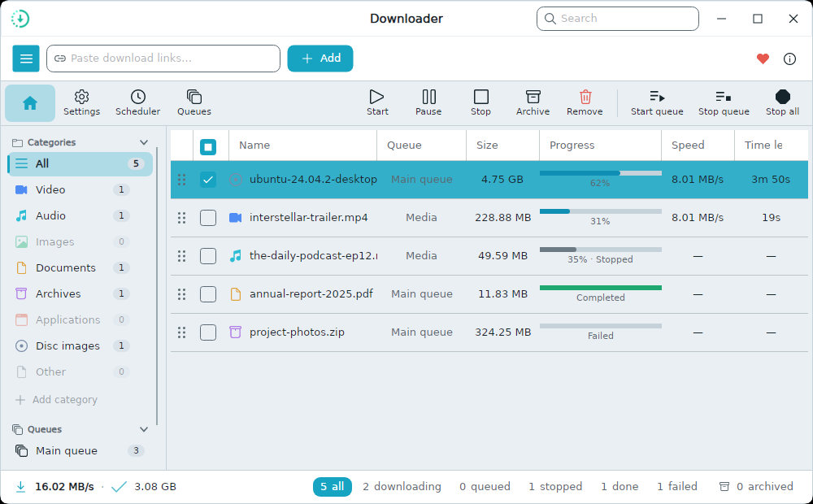Open the Scheduler

tap(138, 103)
